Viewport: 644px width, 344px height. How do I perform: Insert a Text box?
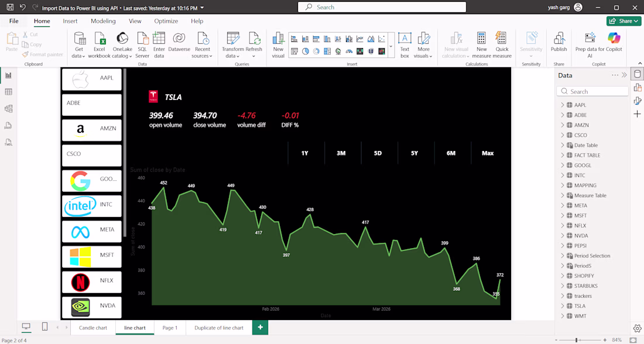point(405,45)
